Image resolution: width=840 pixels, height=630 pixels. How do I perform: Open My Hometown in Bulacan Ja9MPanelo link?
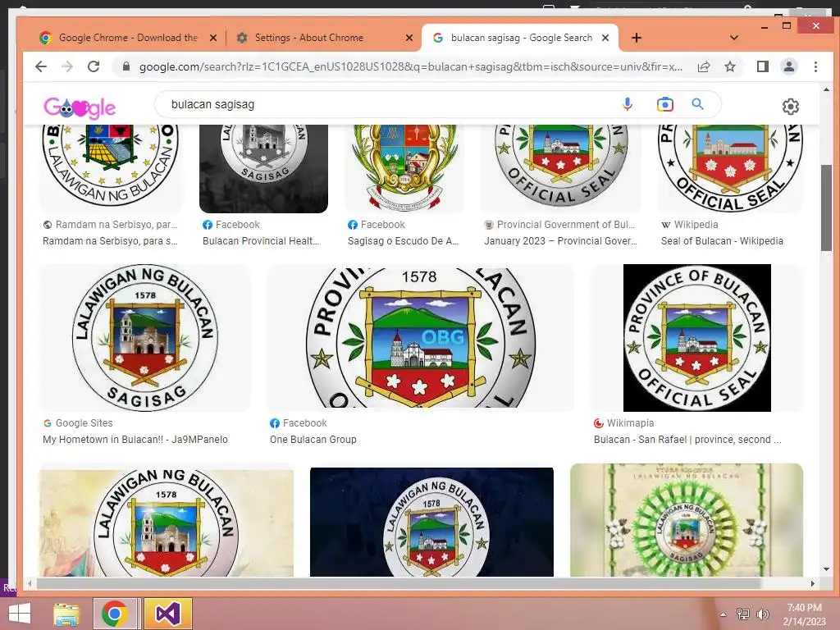coord(135,440)
